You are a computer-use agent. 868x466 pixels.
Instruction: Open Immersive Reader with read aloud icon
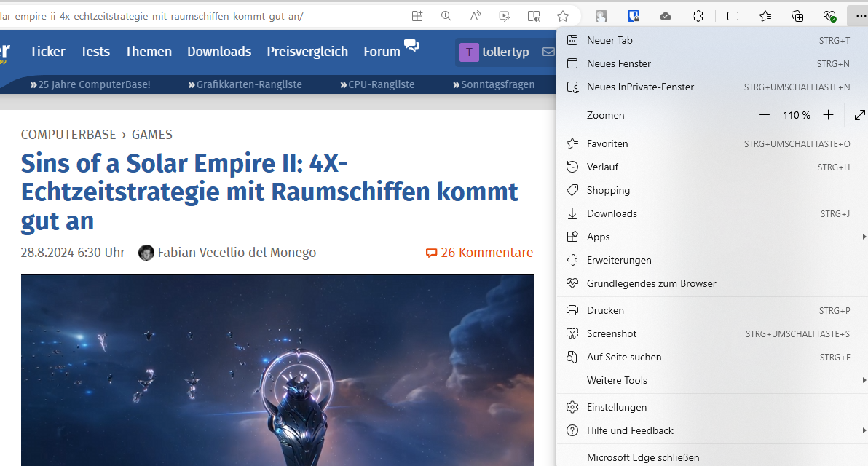click(534, 16)
